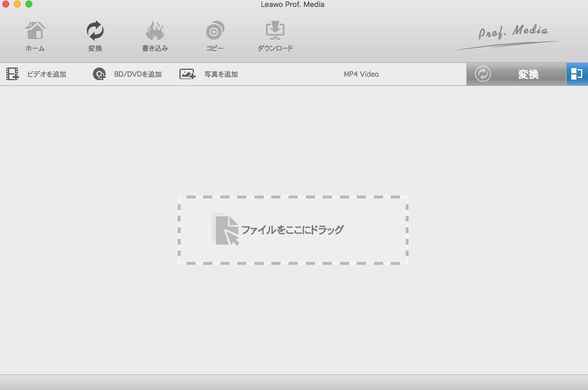This screenshot has width=588, height=390.
Task: Click the 写真を追加 picture icon
Action: (x=187, y=74)
